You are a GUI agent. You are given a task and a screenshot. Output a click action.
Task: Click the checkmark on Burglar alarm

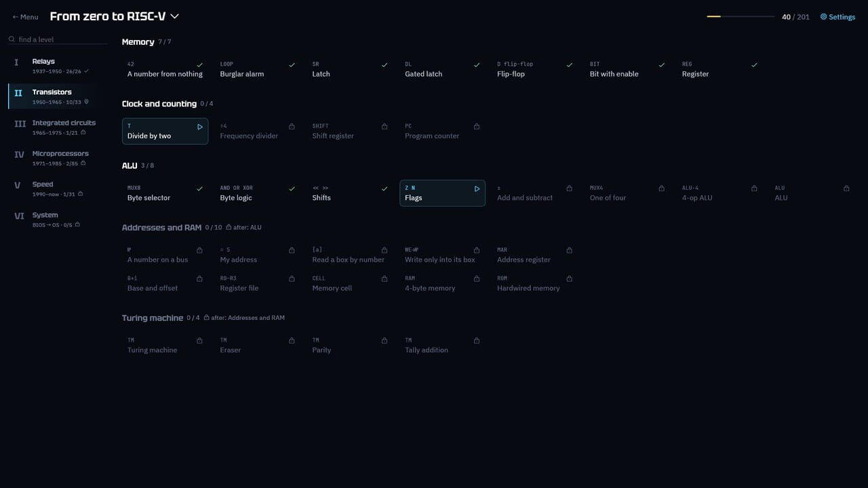292,65
